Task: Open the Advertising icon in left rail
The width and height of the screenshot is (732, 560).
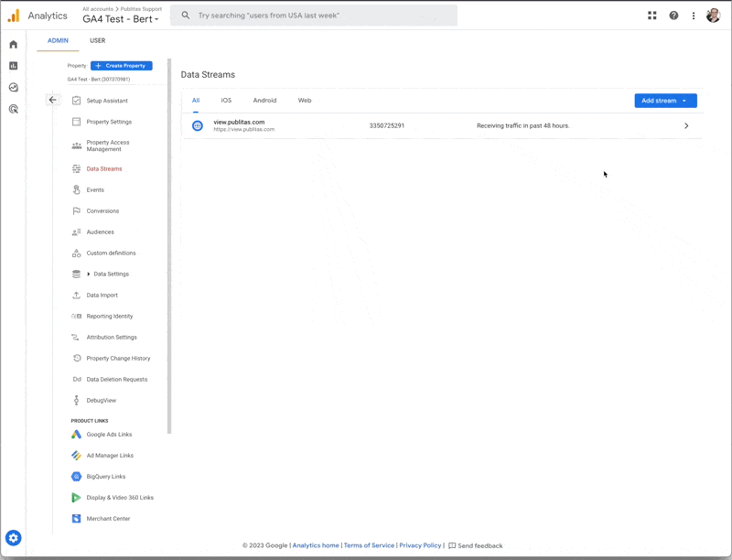Action: click(x=13, y=109)
